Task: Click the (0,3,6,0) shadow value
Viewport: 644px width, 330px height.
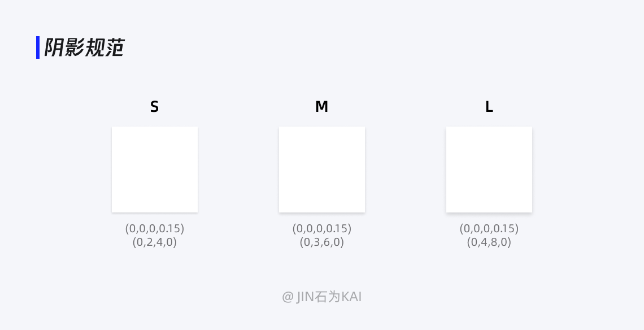Action: tap(321, 242)
